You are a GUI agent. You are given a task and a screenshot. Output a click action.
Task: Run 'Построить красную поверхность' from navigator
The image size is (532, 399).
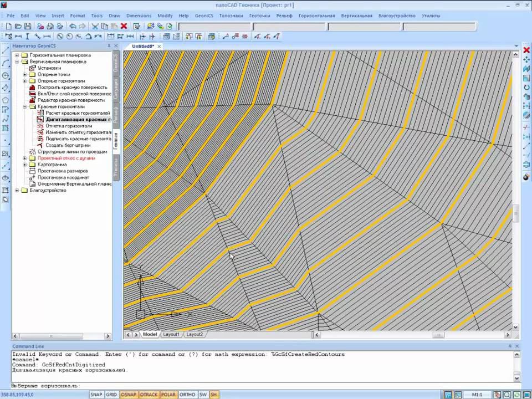pyautogui.click(x=72, y=88)
